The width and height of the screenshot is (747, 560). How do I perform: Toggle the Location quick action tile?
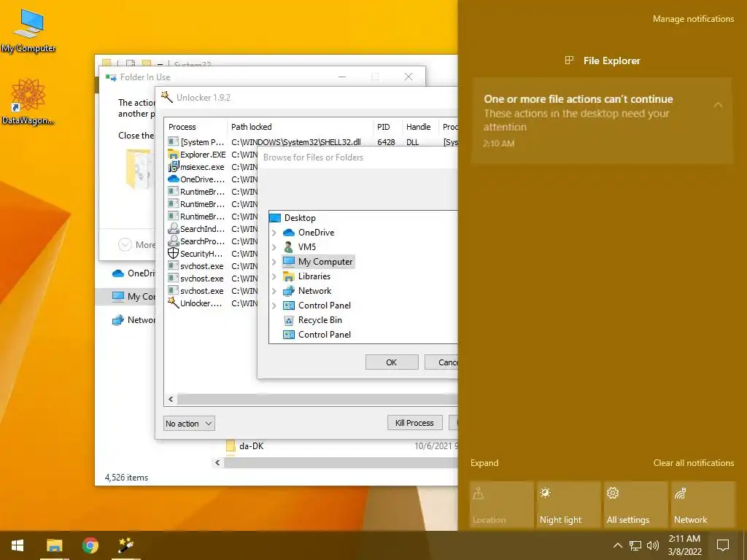(501, 505)
